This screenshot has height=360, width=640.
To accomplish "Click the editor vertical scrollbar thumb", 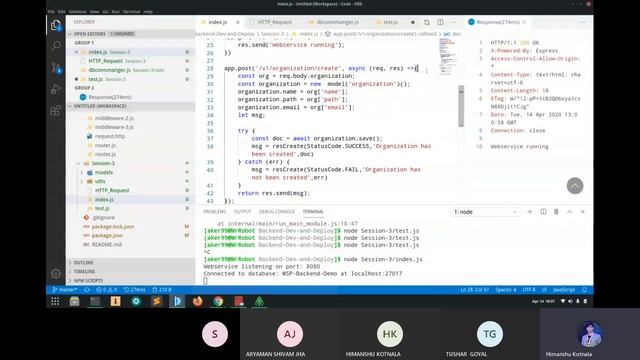I will pos(461,106).
